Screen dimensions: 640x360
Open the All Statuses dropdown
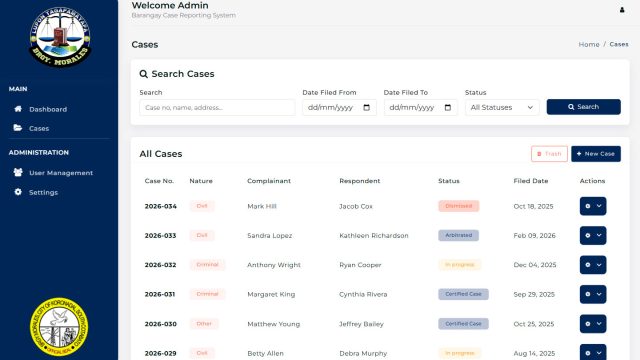pos(502,107)
